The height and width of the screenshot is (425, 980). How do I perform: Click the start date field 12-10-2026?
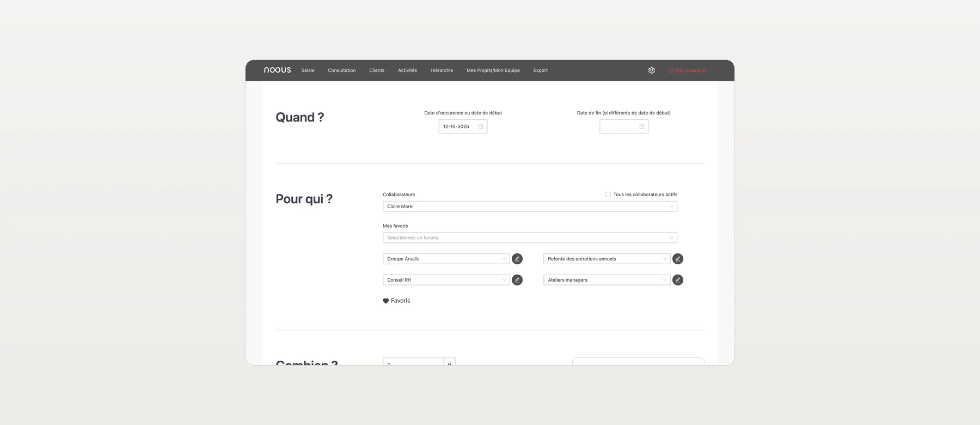[x=463, y=126]
